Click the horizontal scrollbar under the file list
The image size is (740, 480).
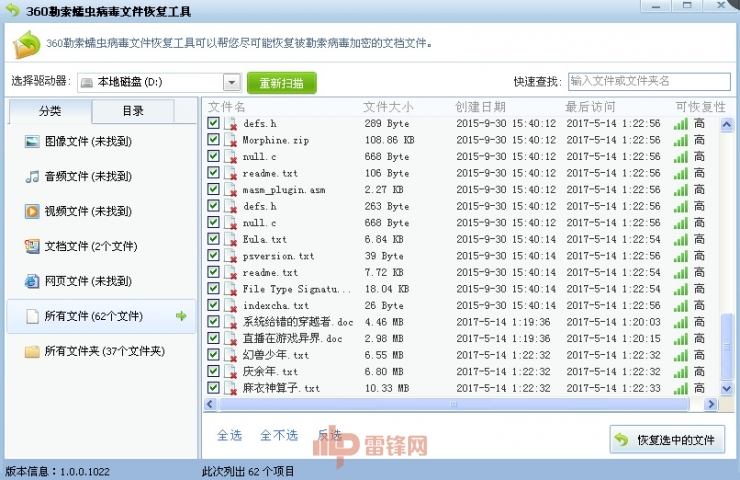453,405
